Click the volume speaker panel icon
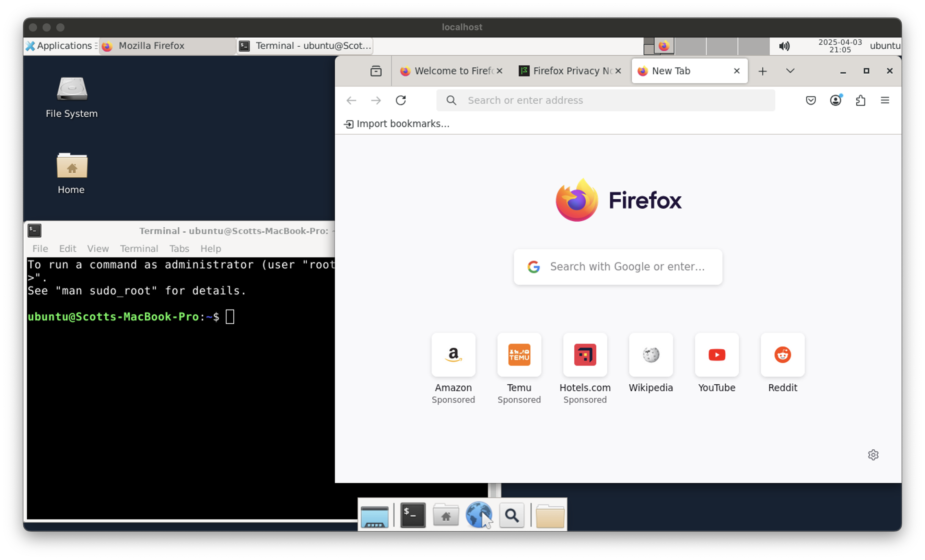The image size is (925, 560). pos(784,46)
